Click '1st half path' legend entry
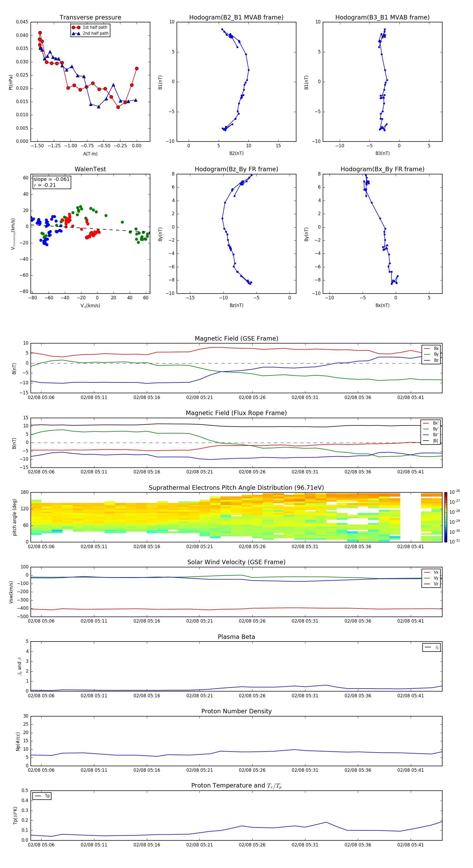 [90, 27]
